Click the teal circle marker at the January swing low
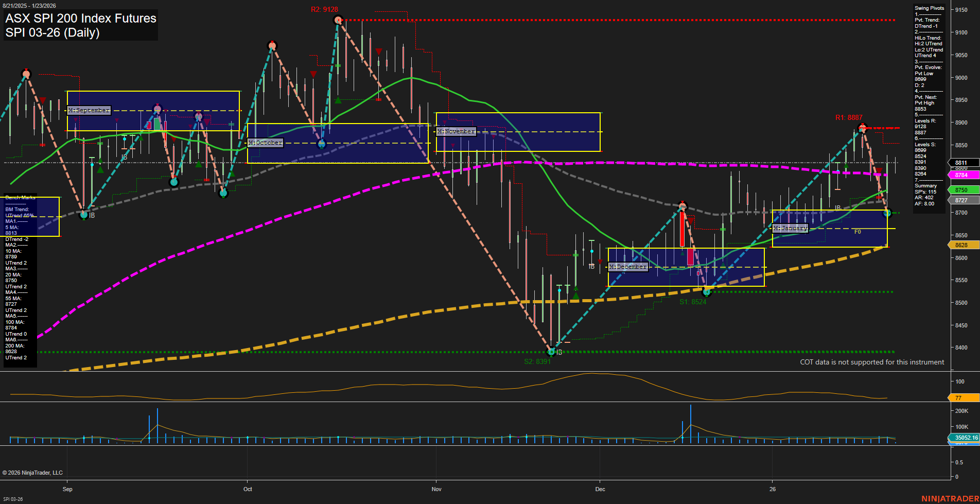Screen dimensions: 980x504 [707, 292]
